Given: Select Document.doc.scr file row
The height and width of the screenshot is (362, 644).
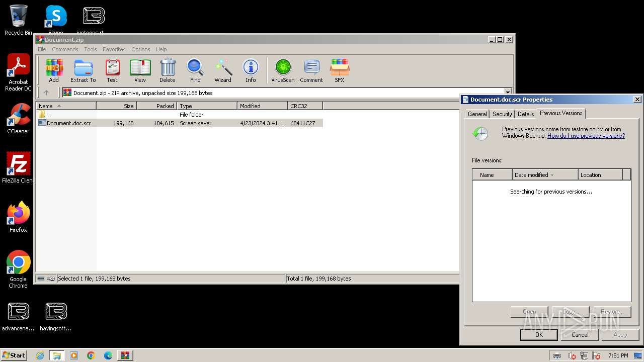Looking at the screenshot, I should coord(180,123).
